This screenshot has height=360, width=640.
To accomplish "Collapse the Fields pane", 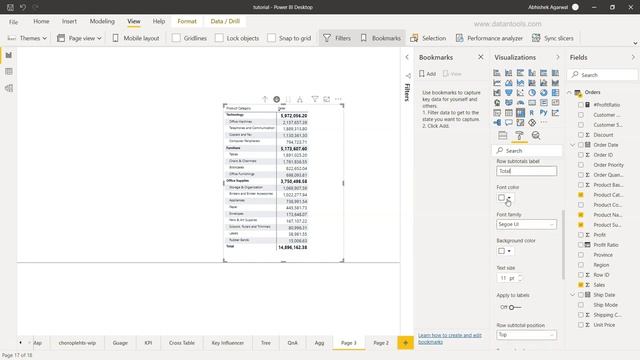I will click(633, 57).
